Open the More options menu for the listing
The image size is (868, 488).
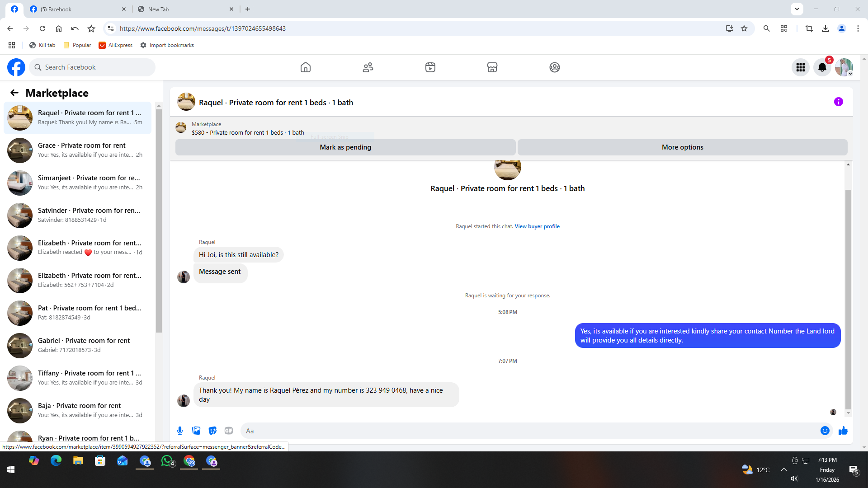[x=682, y=147]
